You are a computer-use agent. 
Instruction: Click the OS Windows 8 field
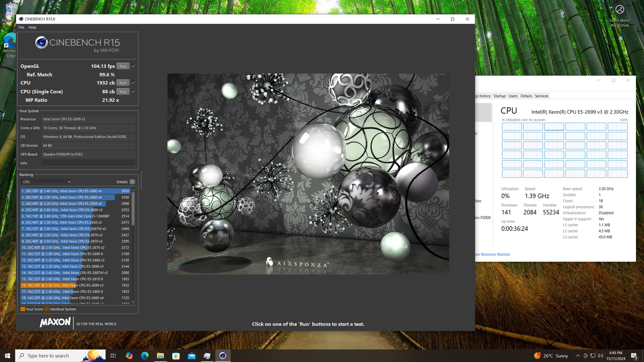[x=88, y=137]
